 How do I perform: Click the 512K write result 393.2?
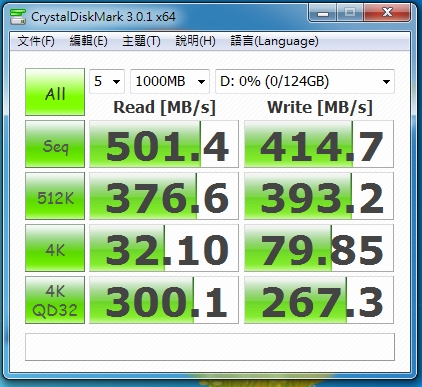point(319,196)
